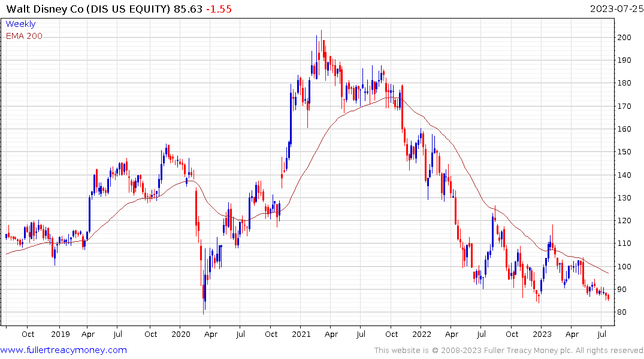Click the 100 price axis label
644x359 pixels.
pos(624,267)
